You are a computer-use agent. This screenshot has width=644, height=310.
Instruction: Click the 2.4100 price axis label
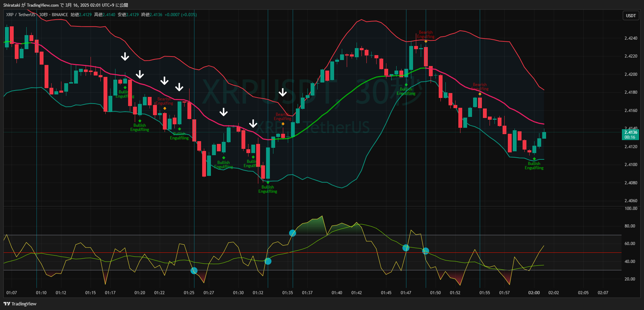coord(631,165)
